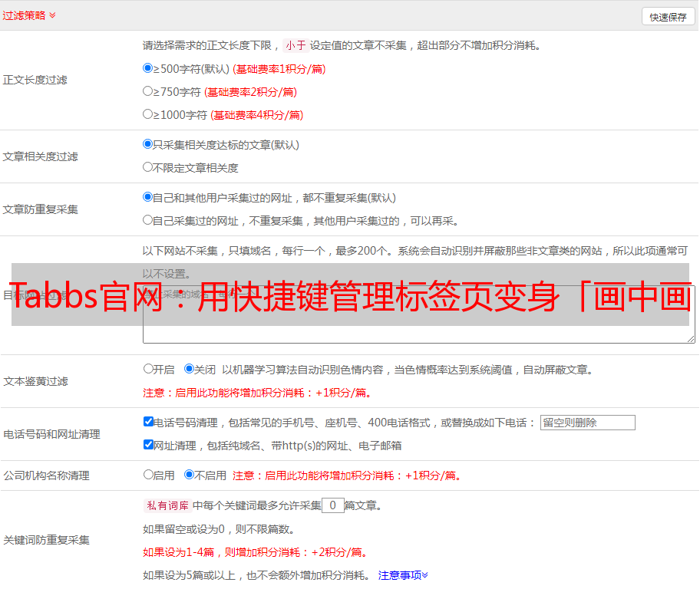Select 自己和其他用户采集过的网址 no-repeat option
The image size is (700, 589).
148,197
